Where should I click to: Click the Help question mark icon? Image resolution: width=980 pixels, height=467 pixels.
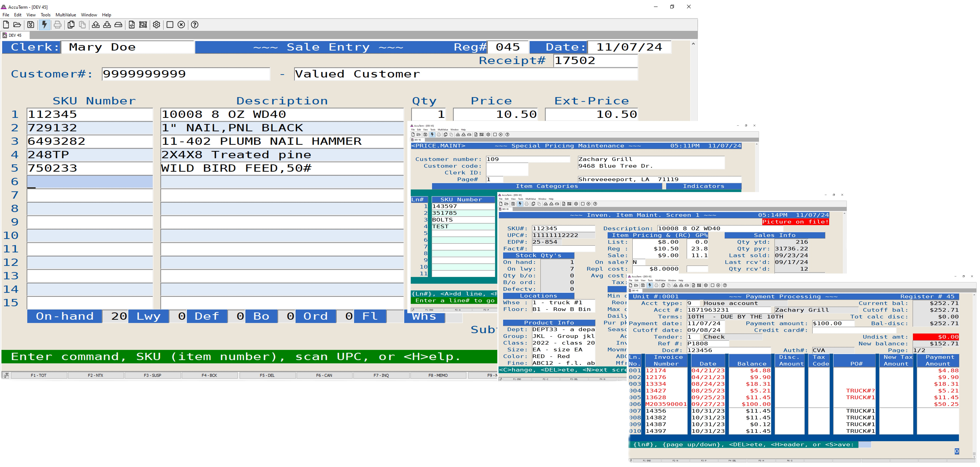tap(195, 25)
